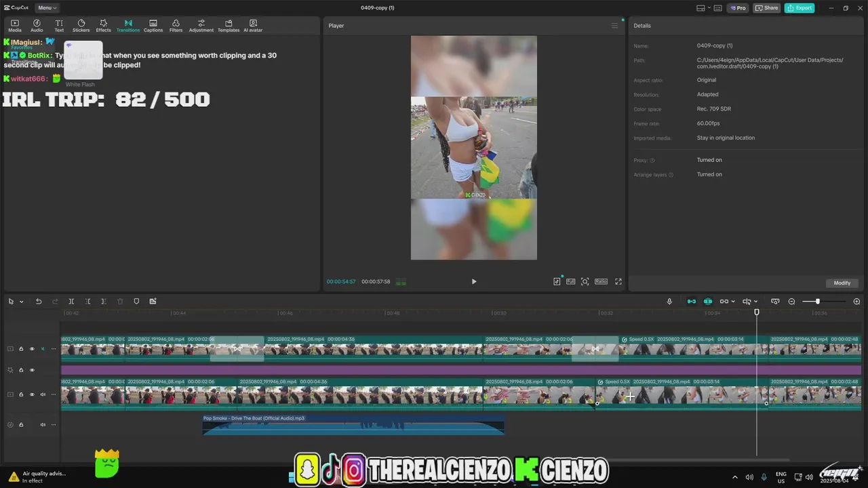Expand the pointer tool mode dropdown
The image size is (868, 488).
[x=21, y=302]
